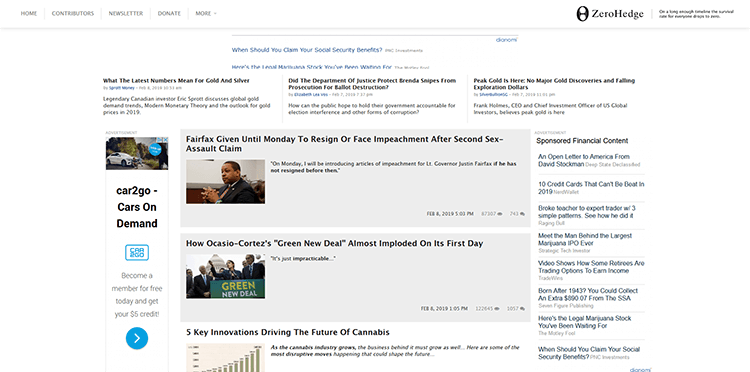
Task: Click author link SilverBullionSG
Action: [493, 95]
